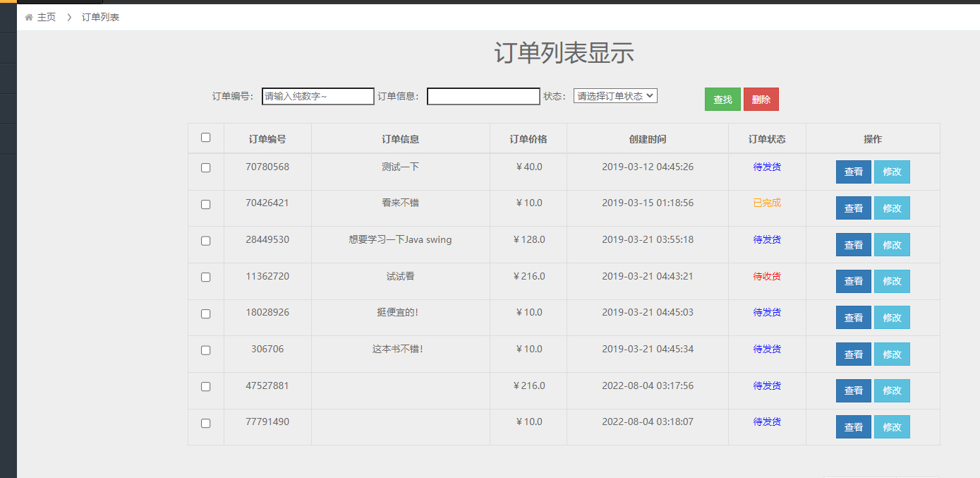Viewport: 980px width, 478px height.
Task: Click 修改 for order 11362720
Action: [x=892, y=281]
